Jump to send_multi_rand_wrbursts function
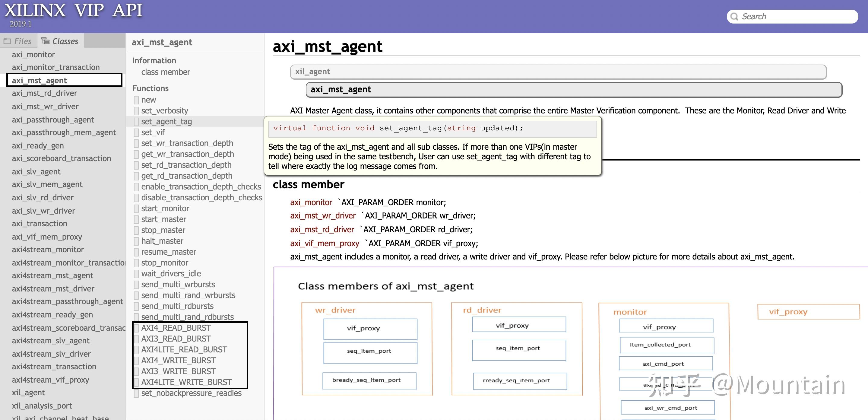The image size is (868, 420). click(x=188, y=295)
